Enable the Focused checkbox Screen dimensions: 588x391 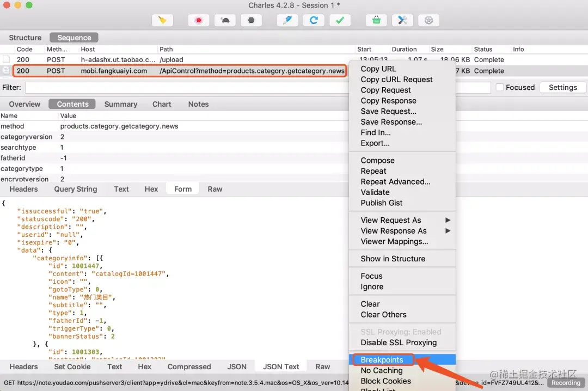coord(499,87)
